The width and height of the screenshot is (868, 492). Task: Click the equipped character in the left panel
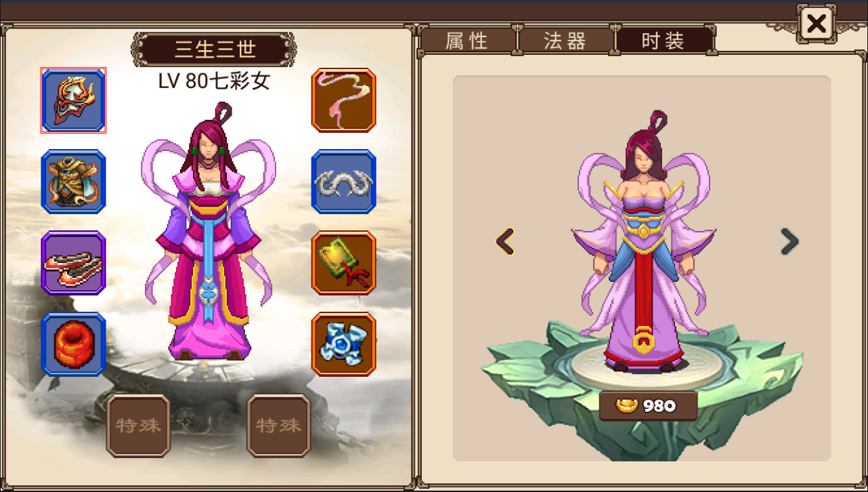point(209,232)
